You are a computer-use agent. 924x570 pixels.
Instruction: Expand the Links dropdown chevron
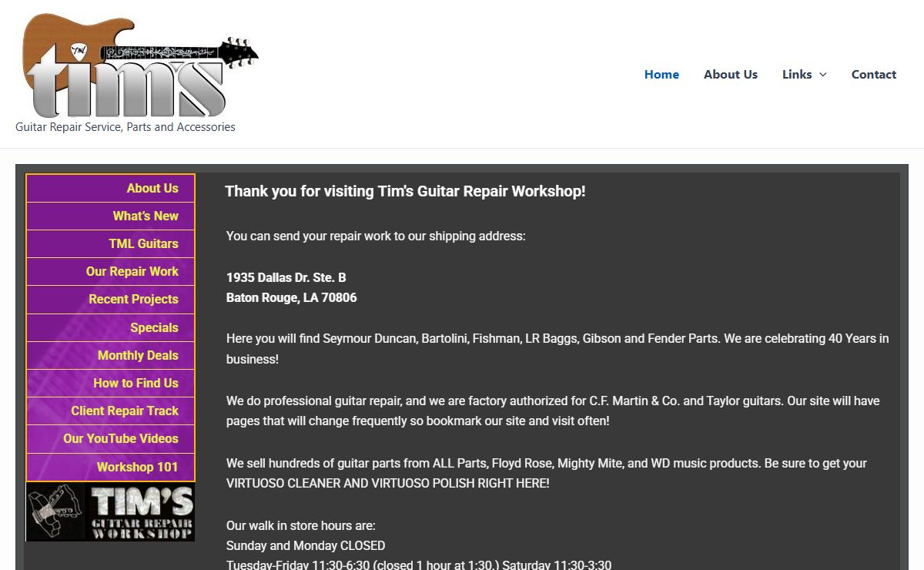[822, 75]
